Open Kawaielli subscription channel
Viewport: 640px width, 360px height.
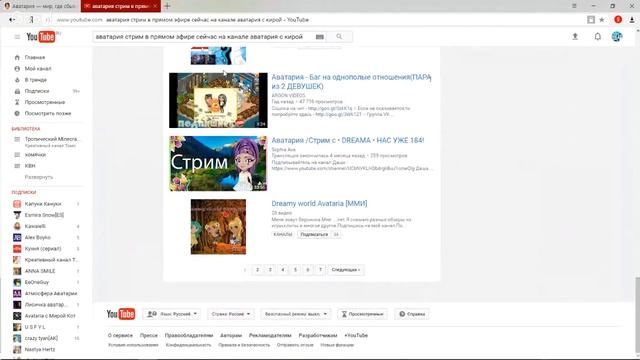coord(35,226)
